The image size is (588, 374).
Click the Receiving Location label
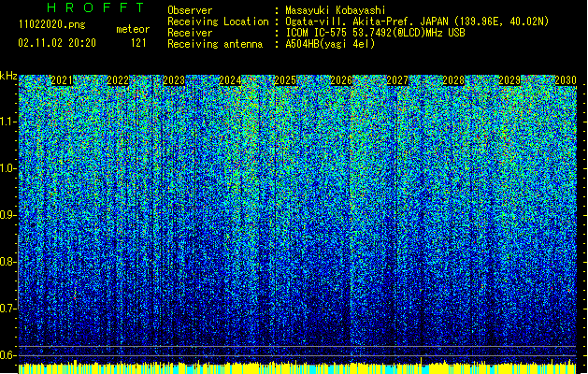218,22
